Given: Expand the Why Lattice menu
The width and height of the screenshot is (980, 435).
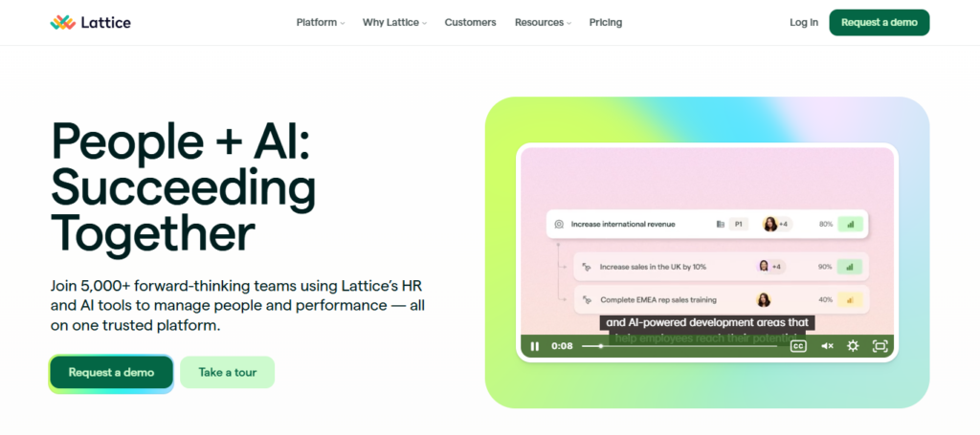Looking at the screenshot, I should [395, 23].
